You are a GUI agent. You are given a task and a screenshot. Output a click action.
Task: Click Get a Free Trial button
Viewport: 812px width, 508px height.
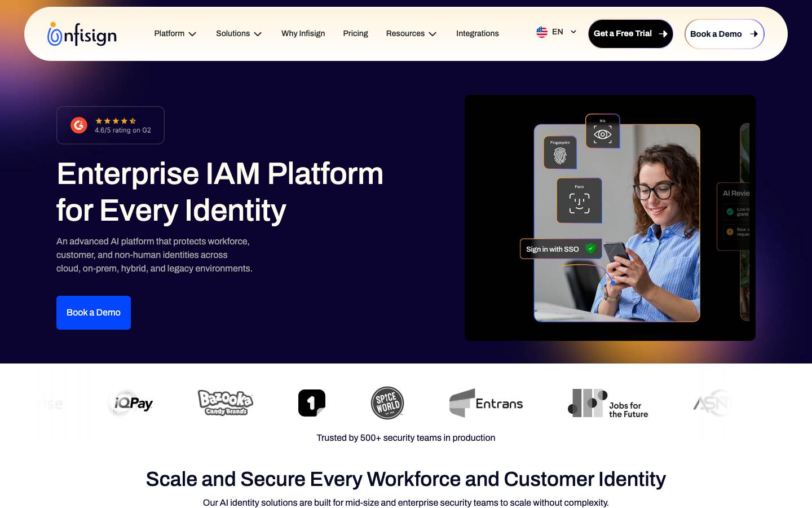pyautogui.click(x=630, y=34)
